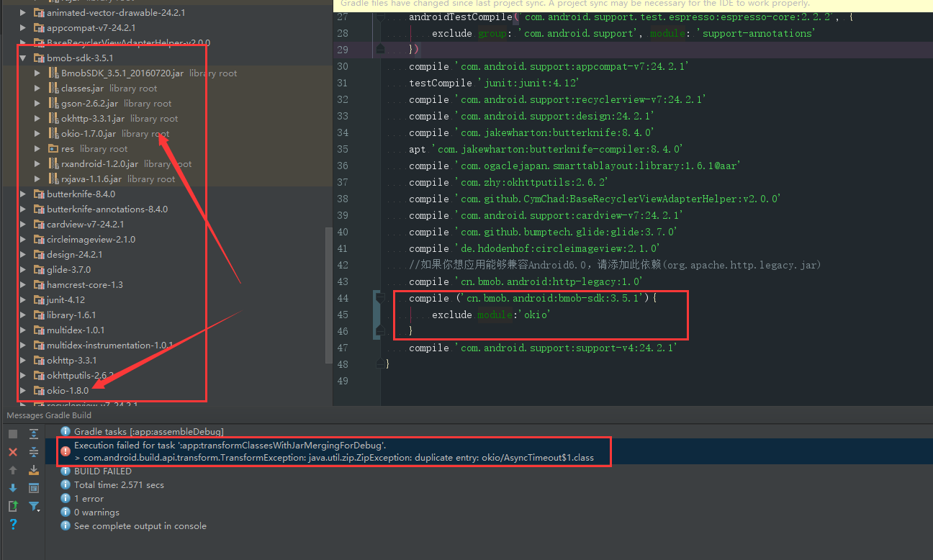This screenshot has width=933, height=560.
Task: Select the hamcrest-core-1.3 tree row
Action: pos(163,285)
